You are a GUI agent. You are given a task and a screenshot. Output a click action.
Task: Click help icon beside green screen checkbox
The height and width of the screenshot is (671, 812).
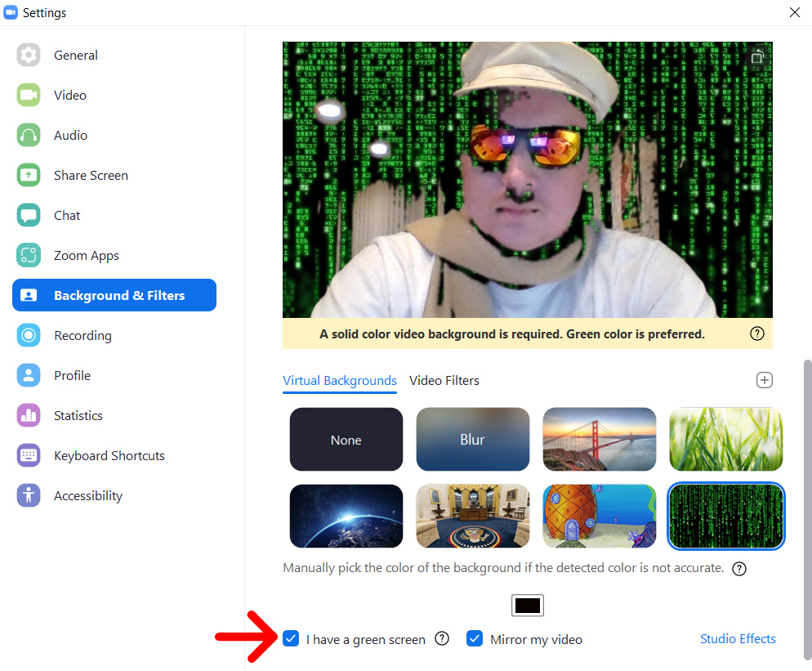click(442, 639)
